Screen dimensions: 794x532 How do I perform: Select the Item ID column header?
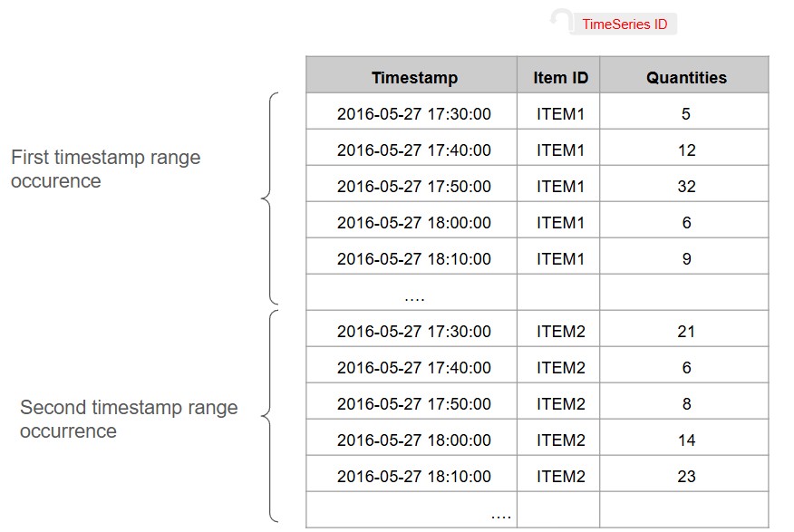click(x=558, y=75)
